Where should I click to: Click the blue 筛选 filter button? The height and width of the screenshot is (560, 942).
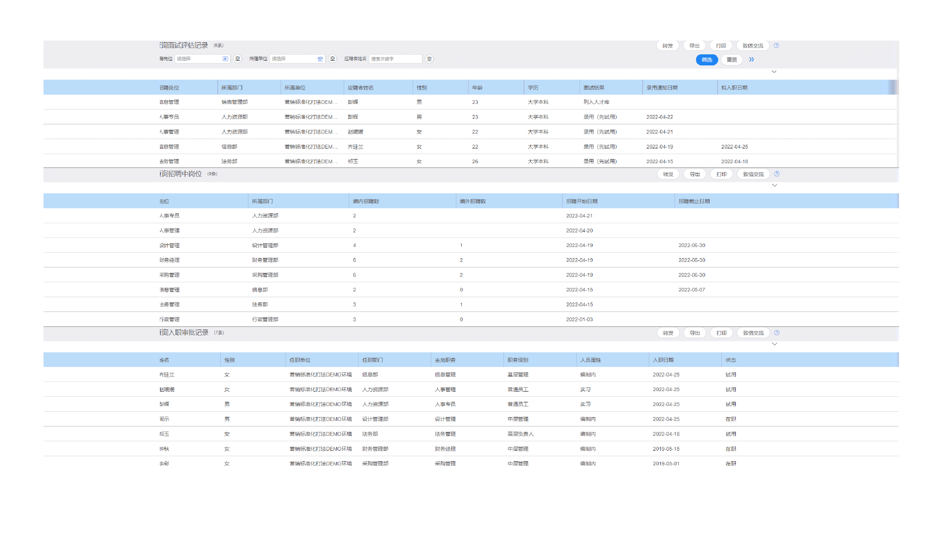[707, 60]
